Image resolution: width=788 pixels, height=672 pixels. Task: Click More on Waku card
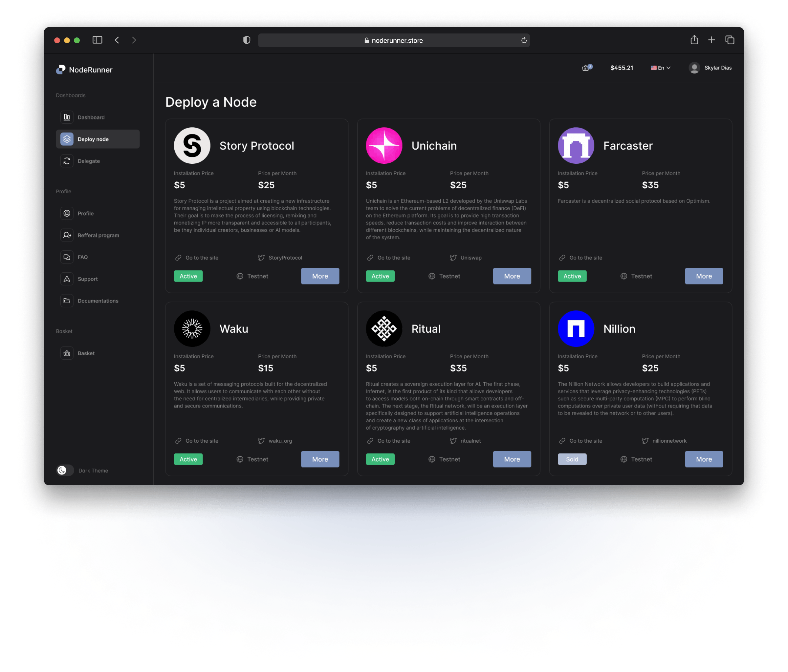click(320, 459)
